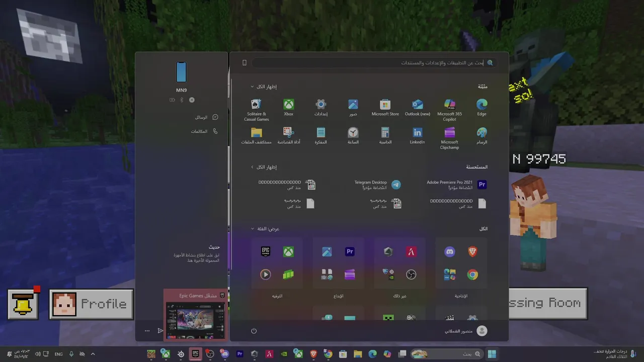Open user account منصور الشملاني

(x=466, y=331)
